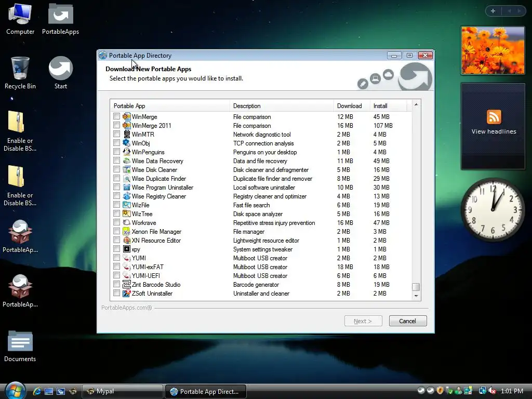Click Portable App Directory taskbar button
Screen dimensions: 532x399
(206, 391)
